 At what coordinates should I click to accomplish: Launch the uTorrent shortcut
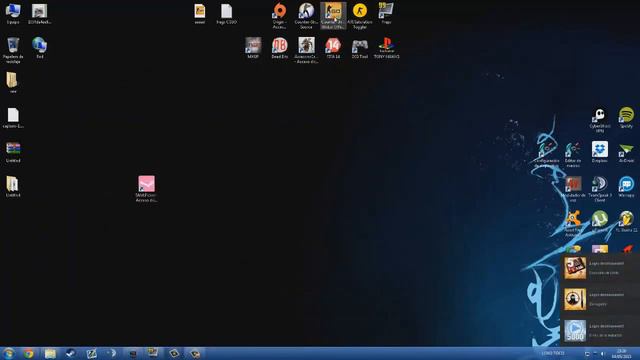tap(600, 221)
